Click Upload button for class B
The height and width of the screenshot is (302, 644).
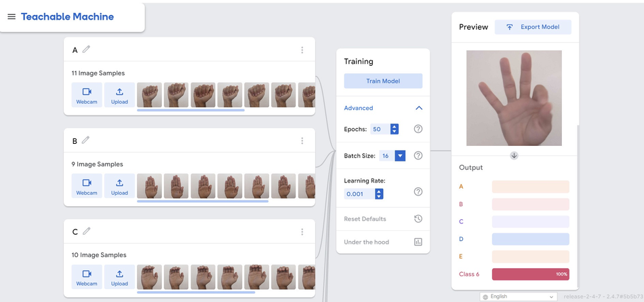point(119,185)
